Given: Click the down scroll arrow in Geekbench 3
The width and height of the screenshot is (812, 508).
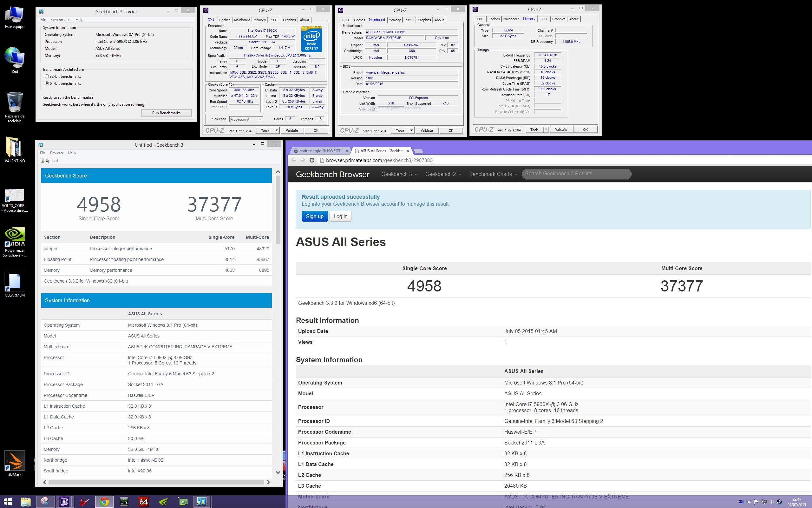Looking at the screenshot, I should [278, 472].
